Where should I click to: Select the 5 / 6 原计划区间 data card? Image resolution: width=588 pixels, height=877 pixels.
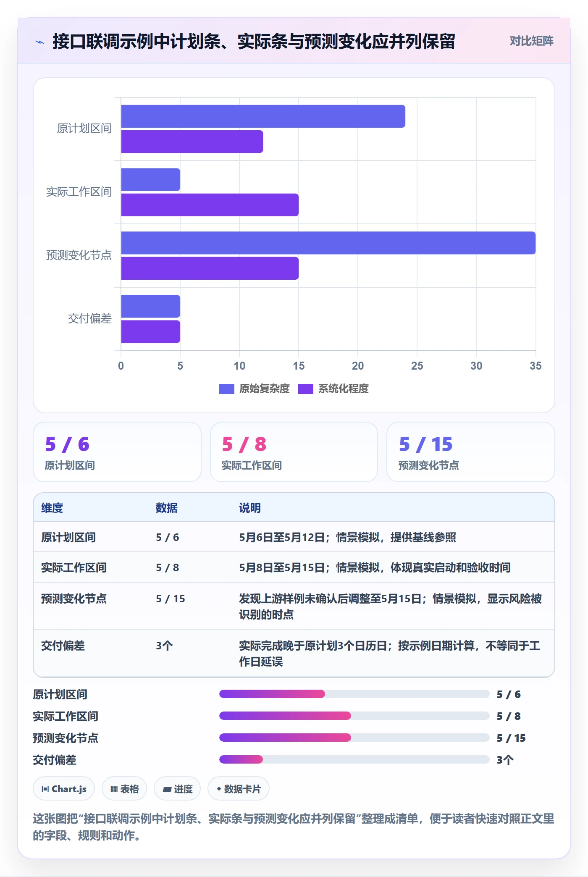(x=117, y=452)
